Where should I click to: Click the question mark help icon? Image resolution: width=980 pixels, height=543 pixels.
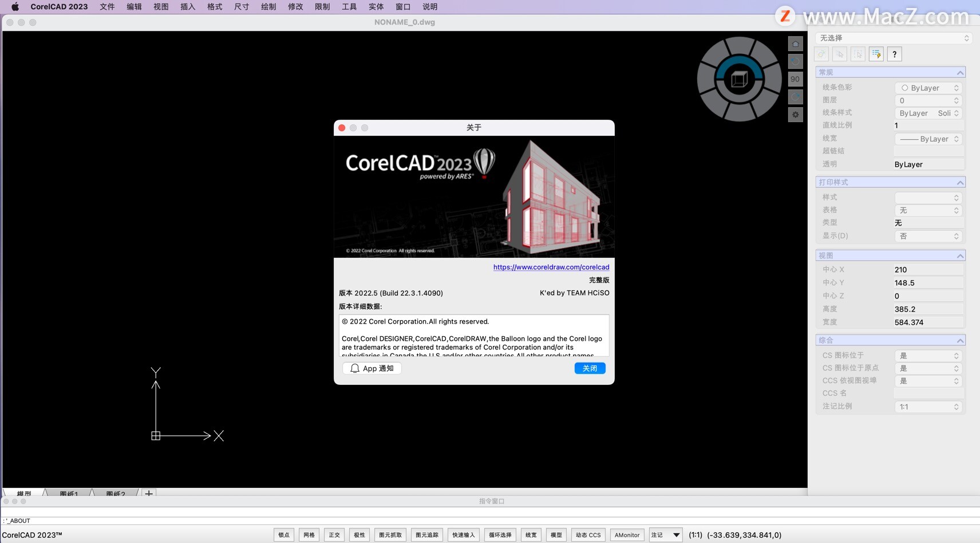[x=894, y=54]
